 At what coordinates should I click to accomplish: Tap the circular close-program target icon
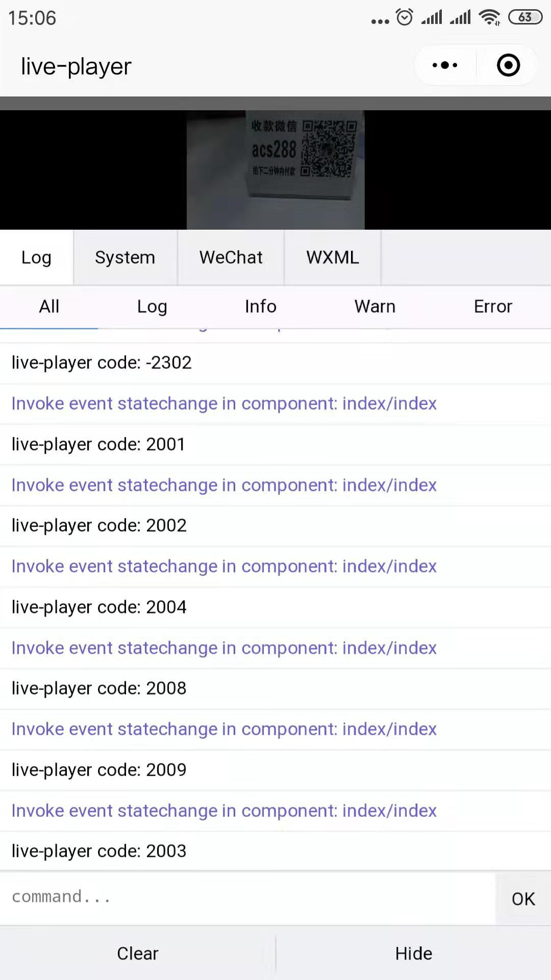(508, 65)
